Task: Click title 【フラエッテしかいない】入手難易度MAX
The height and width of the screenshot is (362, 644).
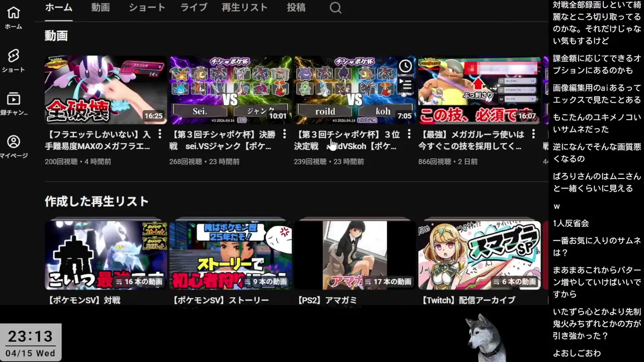Action: click(98, 140)
